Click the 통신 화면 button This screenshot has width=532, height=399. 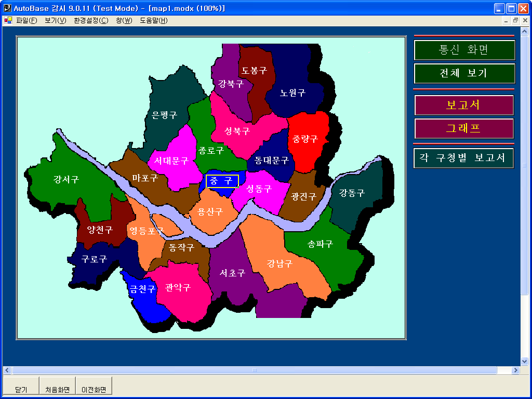point(464,50)
